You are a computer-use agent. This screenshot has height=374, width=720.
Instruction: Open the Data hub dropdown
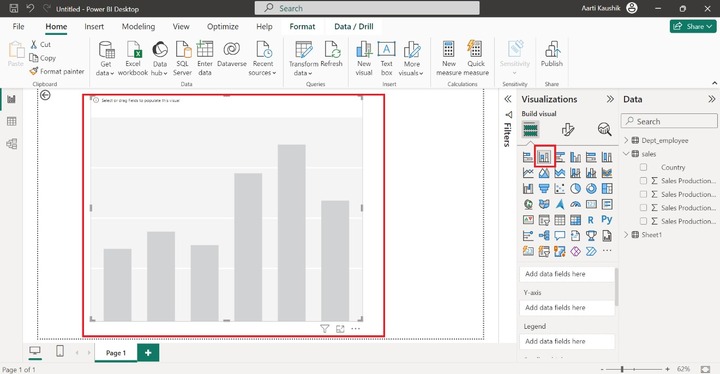click(x=159, y=58)
